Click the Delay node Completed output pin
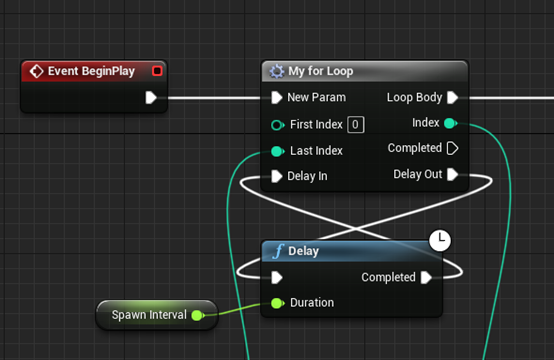The height and width of the screenshot is (360, 554). [x=426, y=277]
